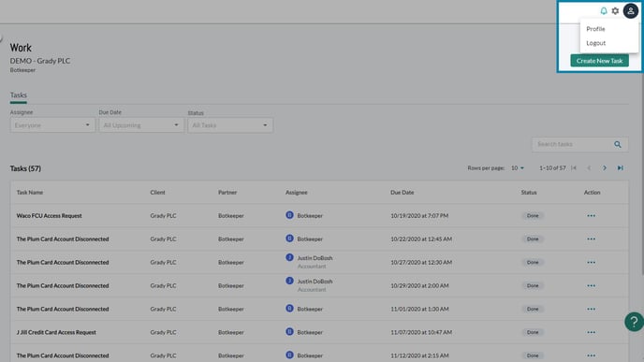Open actions menu for the 10/29/2020 task
Viewport: 644px width, 362px height.
pyautogui.click(x=591, y=285)
